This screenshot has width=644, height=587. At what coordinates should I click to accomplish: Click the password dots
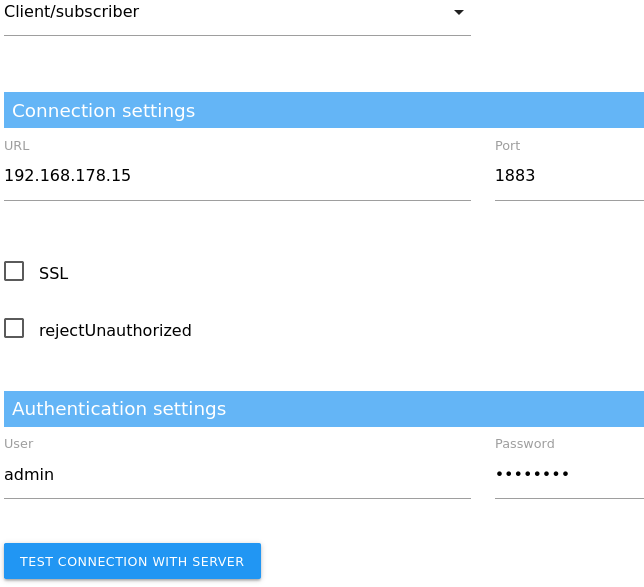coord(532,474)
